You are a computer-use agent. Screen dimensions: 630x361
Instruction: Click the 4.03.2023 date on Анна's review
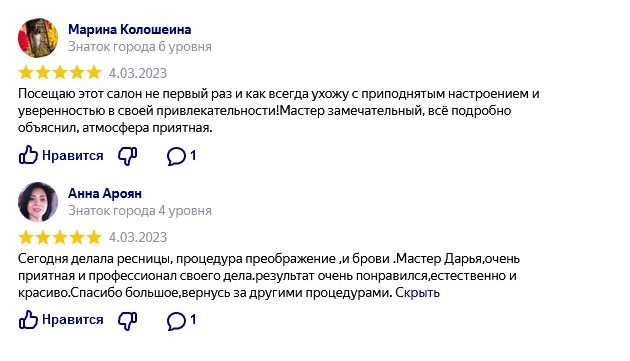click(138, 237)
